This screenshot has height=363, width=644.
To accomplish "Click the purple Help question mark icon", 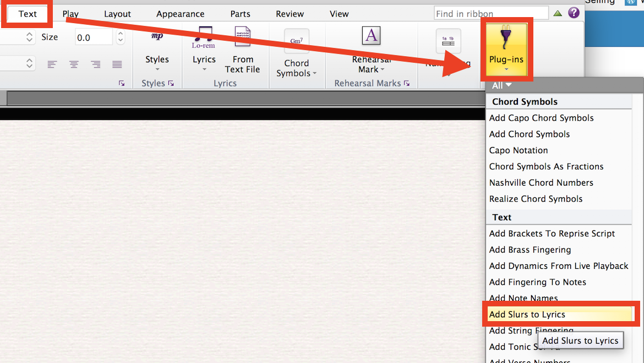I will (574, 13).
